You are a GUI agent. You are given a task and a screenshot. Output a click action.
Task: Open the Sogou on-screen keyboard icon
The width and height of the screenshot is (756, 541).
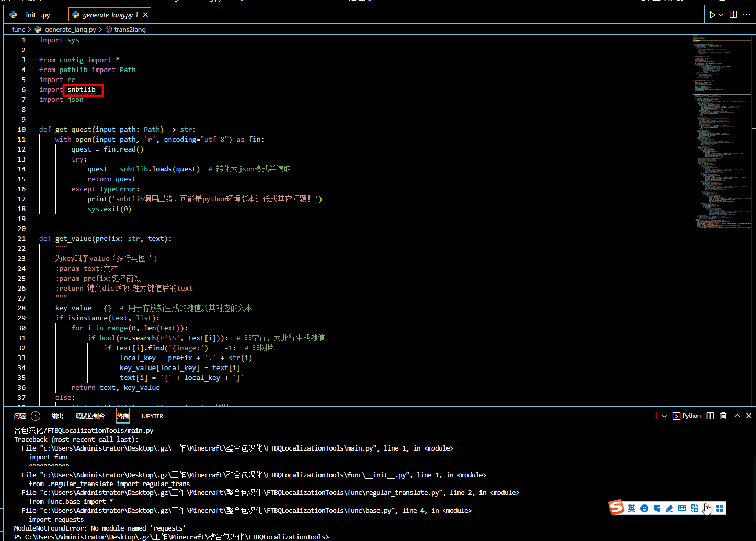(x=682, y=508)
